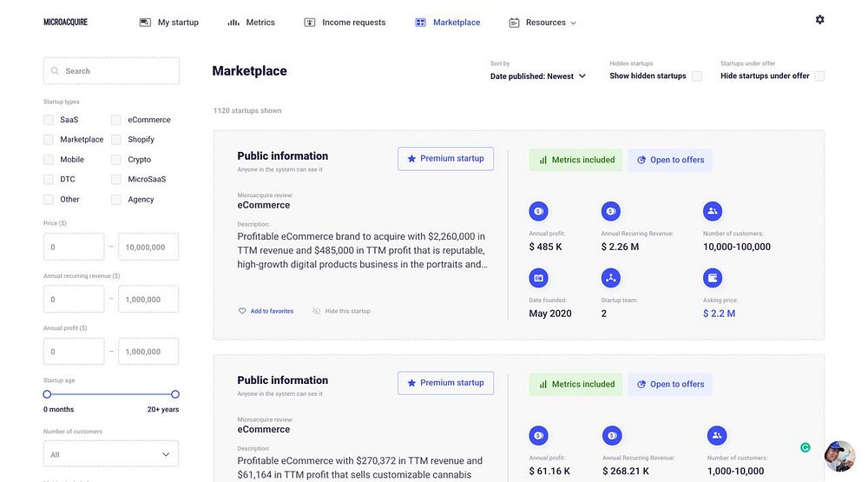Toggle Show hidden startups checkbox
868x482 pixels.
696,76
